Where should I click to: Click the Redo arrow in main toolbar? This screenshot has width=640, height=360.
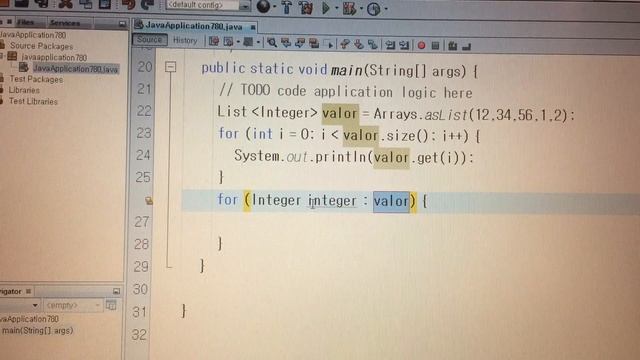point(147,4)
